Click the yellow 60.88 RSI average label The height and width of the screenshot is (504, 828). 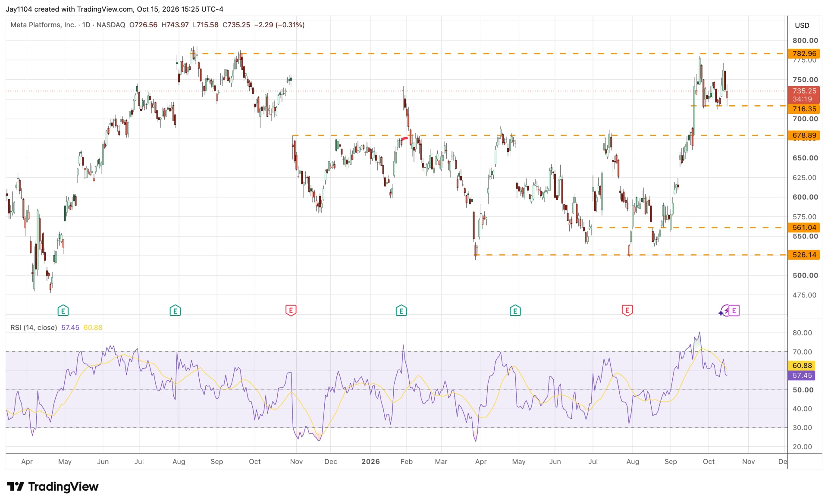click(802, 366)
